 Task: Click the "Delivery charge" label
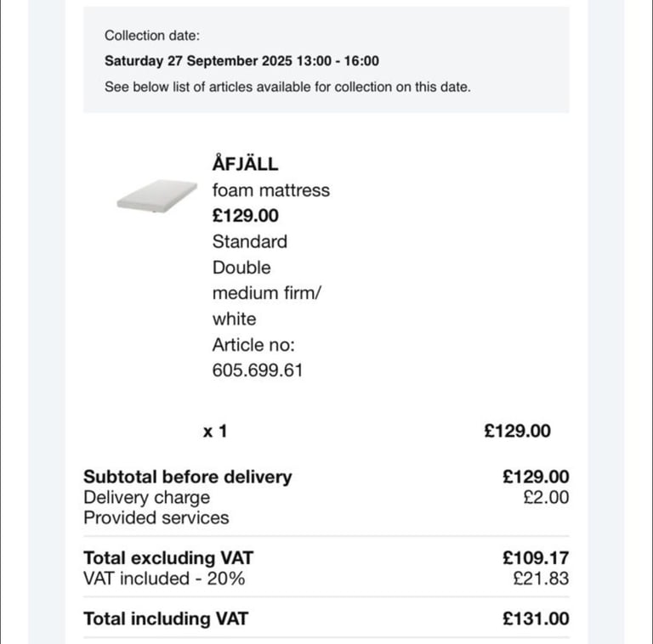[x=146, y=498]
